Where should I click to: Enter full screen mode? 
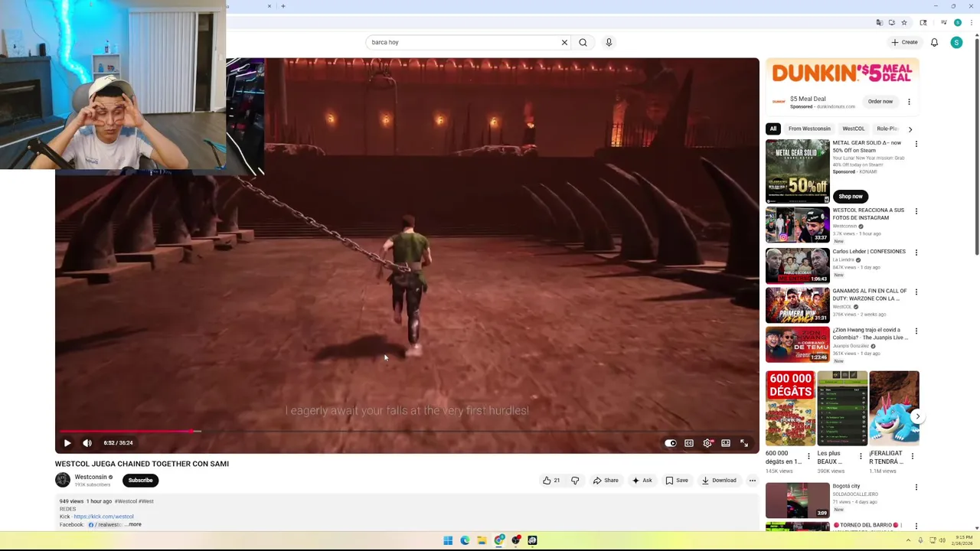[744, 443]
